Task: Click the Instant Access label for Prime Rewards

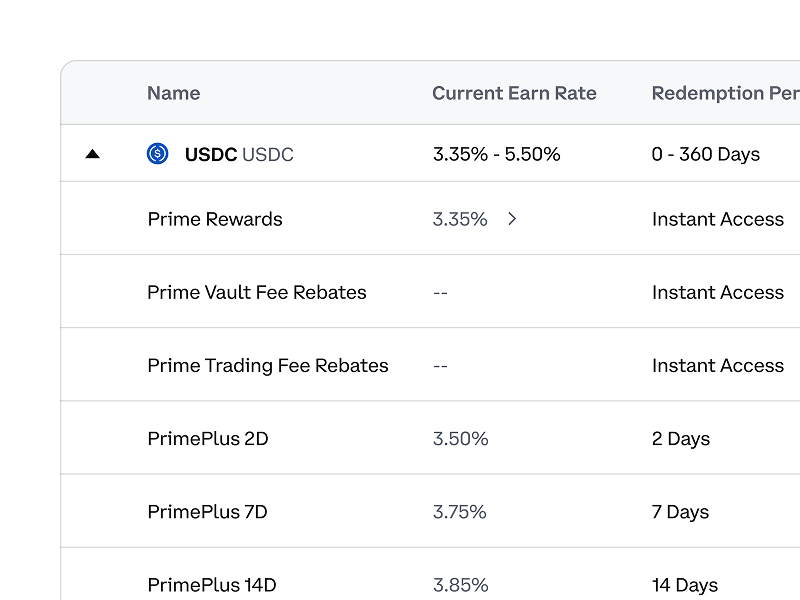Action: click(718, 219)
